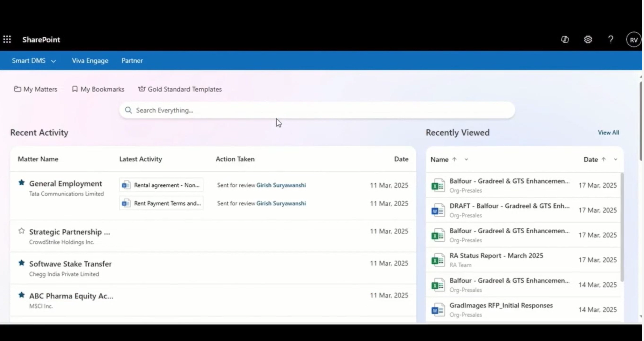Open RA Status Report - March 2025
This screenshot has height=341, width=644.
pyautogui.click(x=496, y=256)
